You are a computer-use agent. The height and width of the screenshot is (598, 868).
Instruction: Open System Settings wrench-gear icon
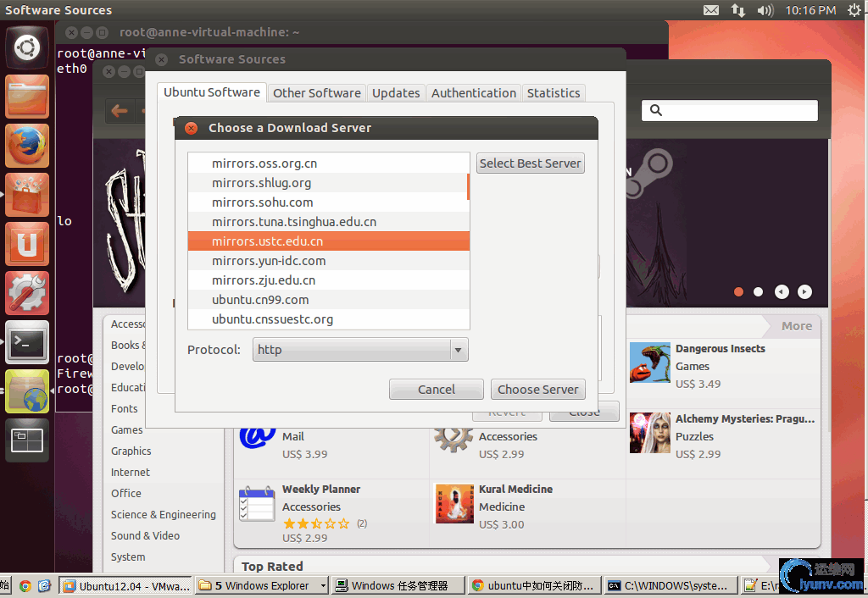[27, 293]
